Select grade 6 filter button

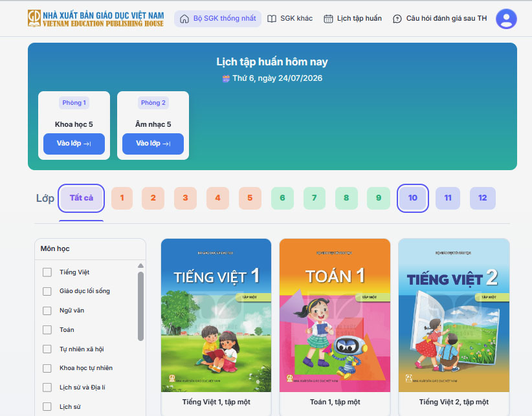click(282, 198)
